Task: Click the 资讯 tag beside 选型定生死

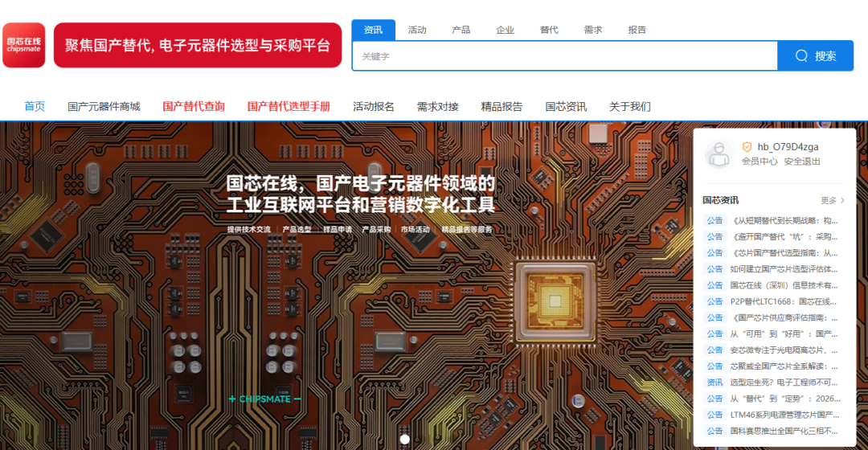Action: click(714, 382)
